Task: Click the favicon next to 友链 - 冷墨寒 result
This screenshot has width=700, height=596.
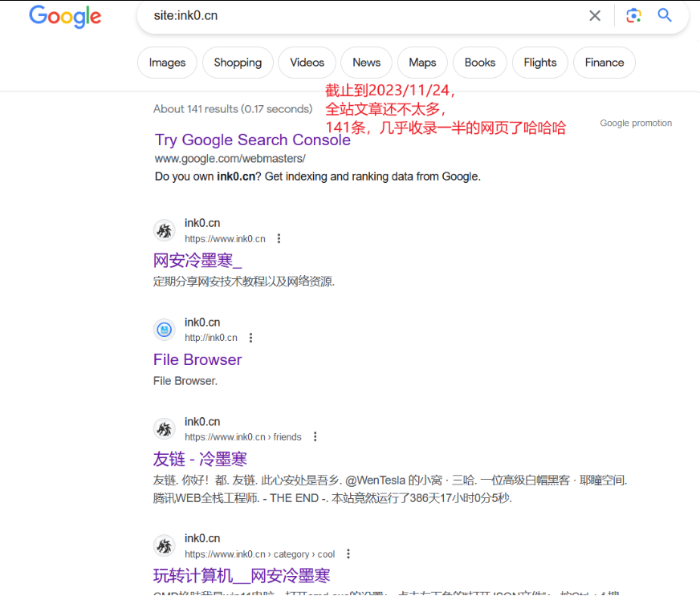Action: click(165, 429)
